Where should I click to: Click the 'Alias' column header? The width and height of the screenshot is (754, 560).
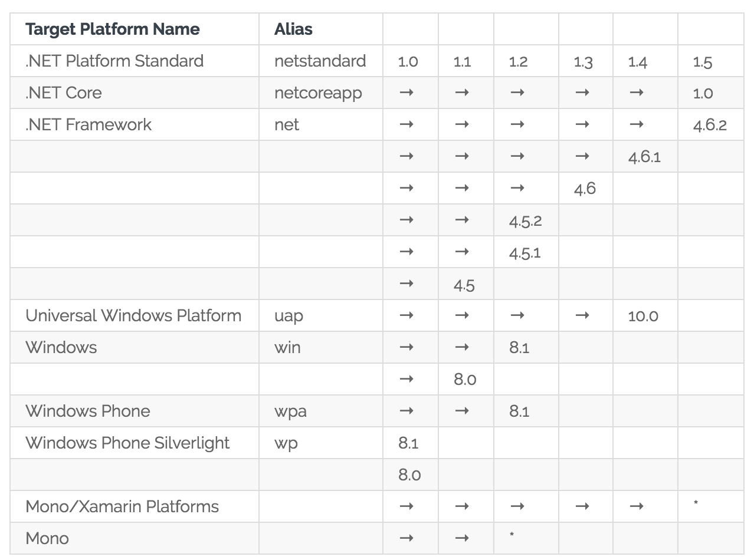coord(293,29)
